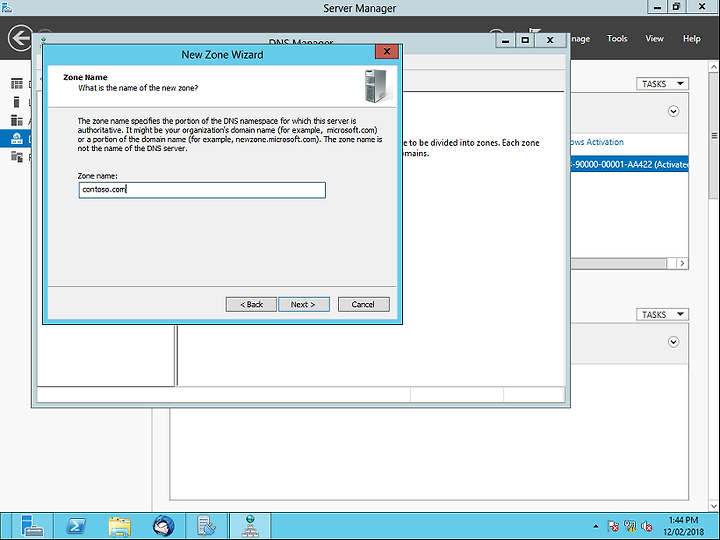
Task: Open the Tools menu in Server Manager
Action: (617, 39)
